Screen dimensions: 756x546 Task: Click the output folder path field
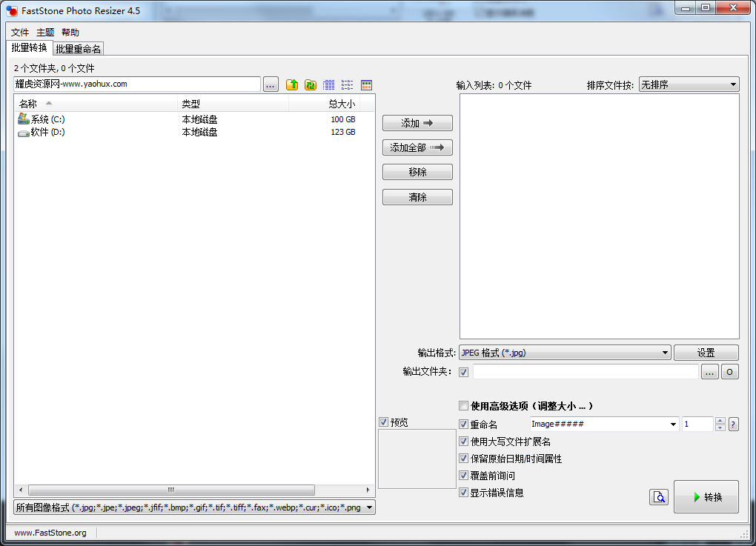point(585,372)
